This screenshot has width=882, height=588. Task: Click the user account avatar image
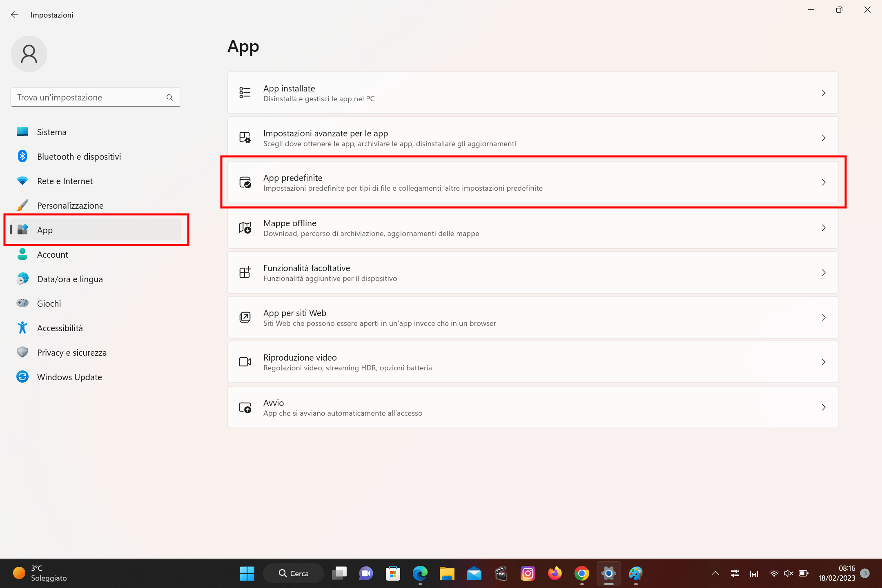(x=29, y=53)
